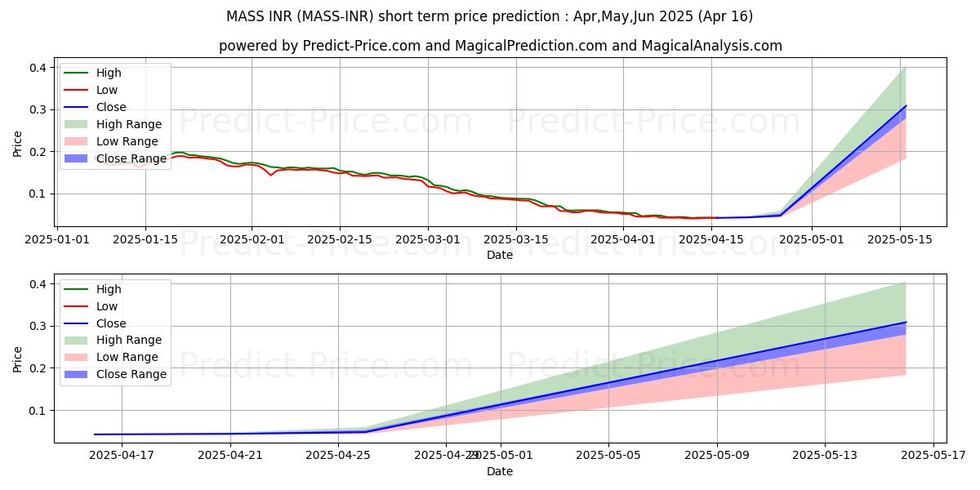
Task: Click the "Date" axis label under the lower chart
Action: click(x=500, y=471)
